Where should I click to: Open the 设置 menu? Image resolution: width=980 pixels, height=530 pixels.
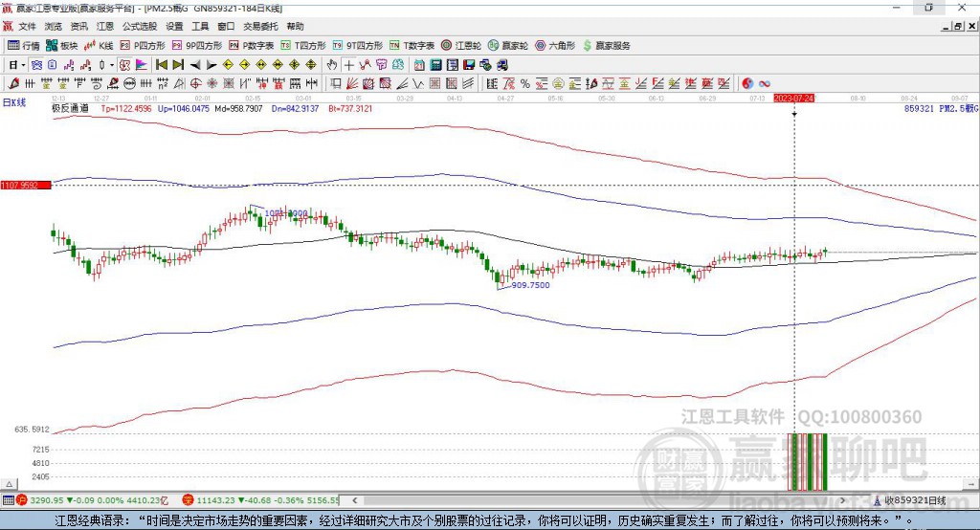point(174,26)
